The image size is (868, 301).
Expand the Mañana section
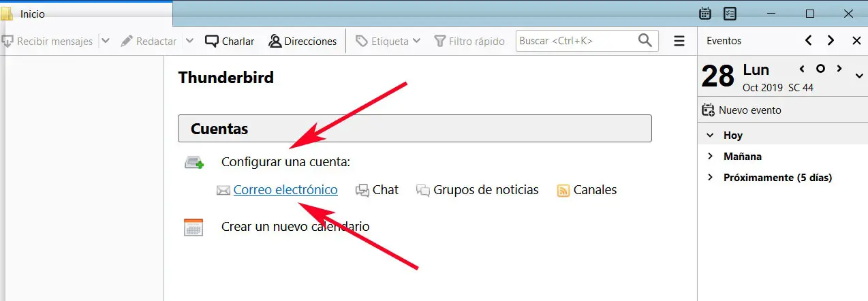(x=710, y=156)
